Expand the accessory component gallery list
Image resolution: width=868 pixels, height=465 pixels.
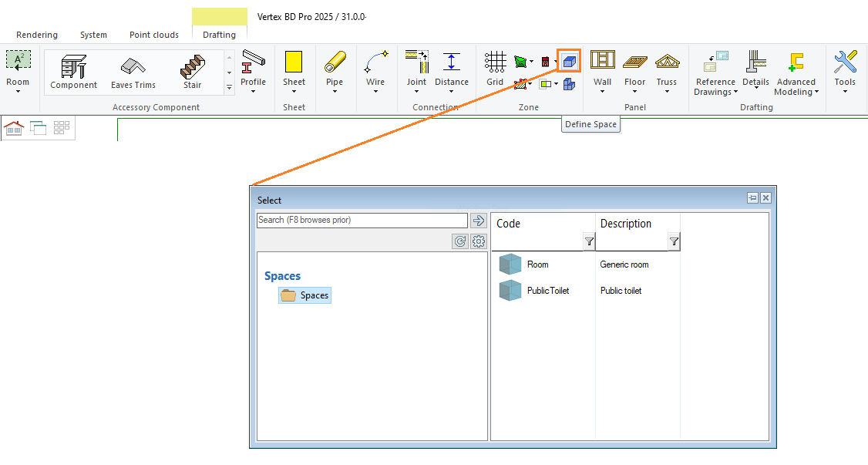click(x=229, y=88)
